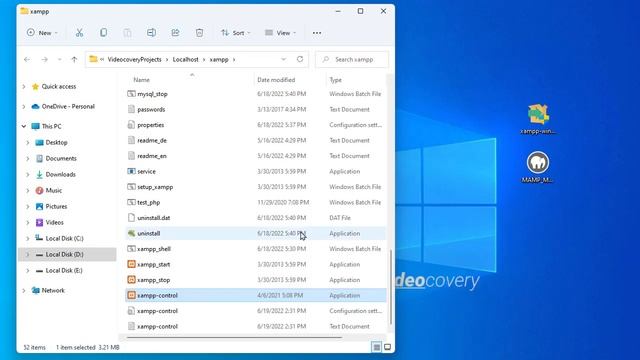The height and width of the screenshot is (360, 640).
Task: Select Documents in navigation pane
Action: (x=61, y=158)
